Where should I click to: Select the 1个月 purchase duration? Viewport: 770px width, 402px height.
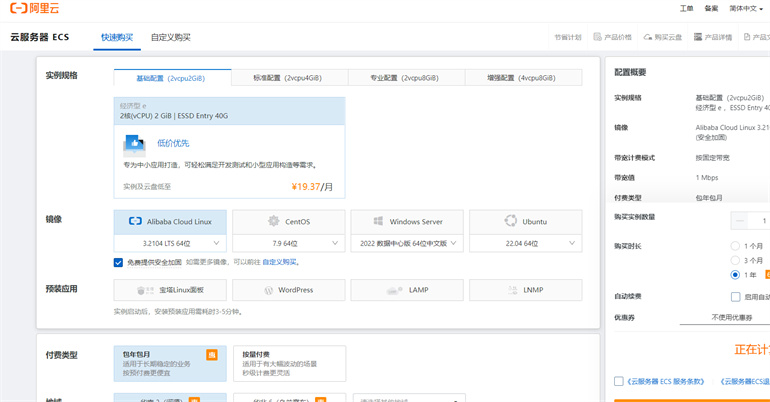pyautogui.click(x=736, y=246)
